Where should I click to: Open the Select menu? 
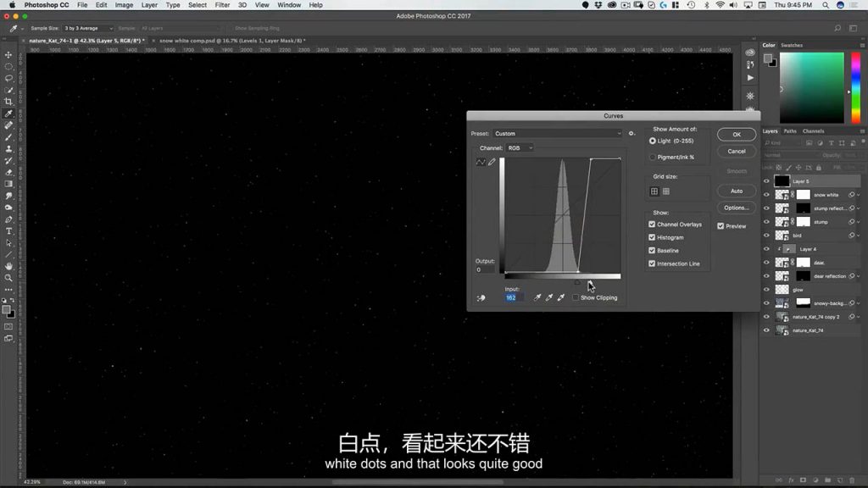coord(197,5)
